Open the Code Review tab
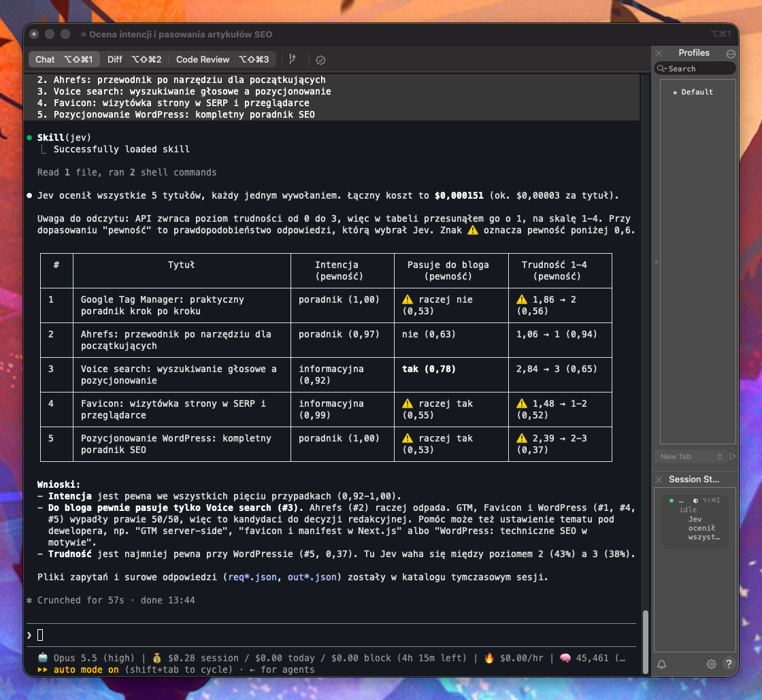Image resolution: width=762 pixels, height=700 pixels. coord(222,59)
